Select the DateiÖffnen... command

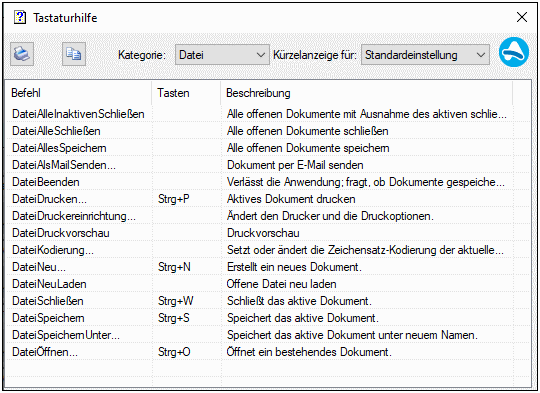[45, 352]
